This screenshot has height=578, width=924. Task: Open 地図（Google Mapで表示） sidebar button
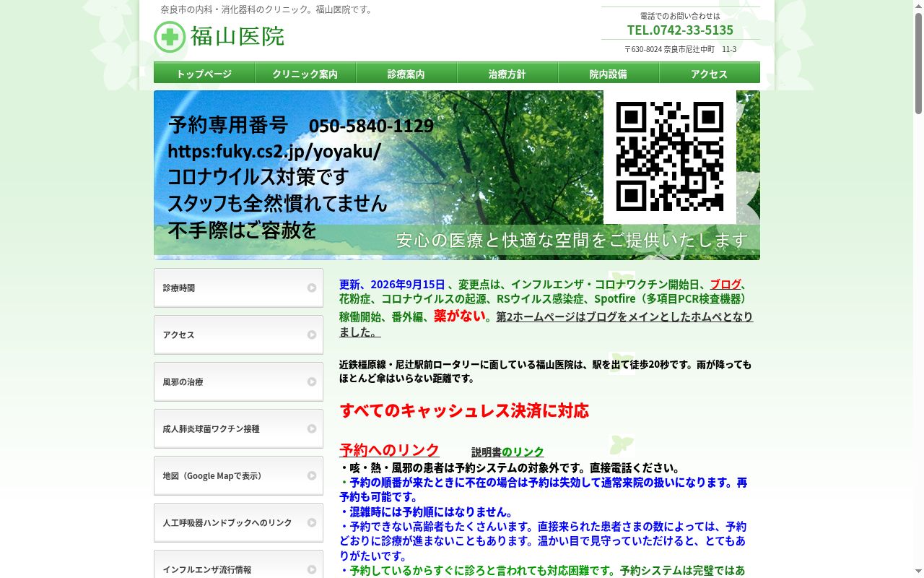coord(238,475)
